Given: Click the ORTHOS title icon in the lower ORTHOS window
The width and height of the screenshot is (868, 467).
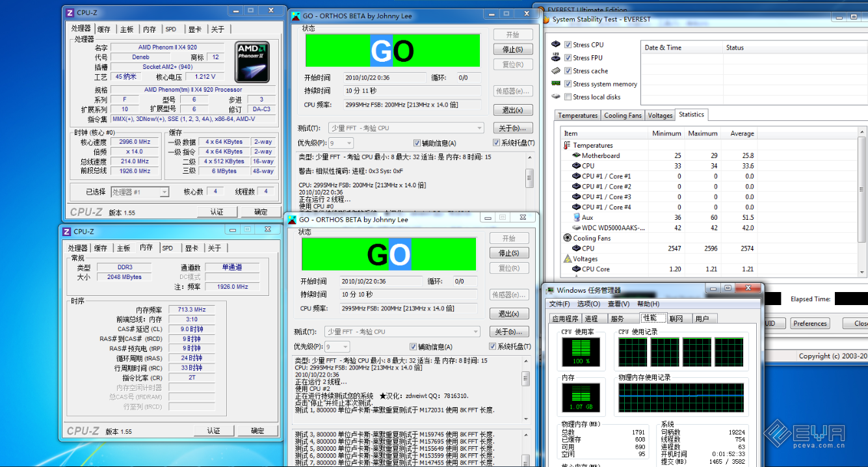Looking at the screenshot, I should [x=291, y=219].
